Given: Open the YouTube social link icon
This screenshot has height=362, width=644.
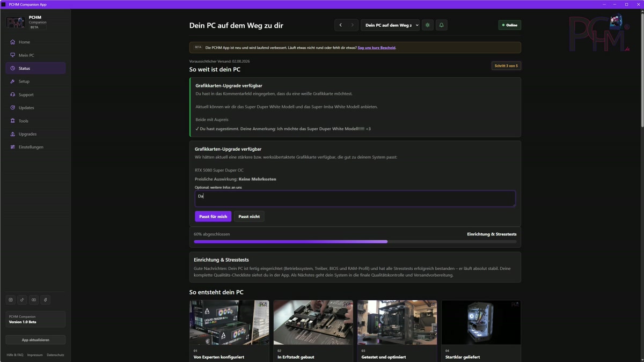Looking at the screenshot, I should point(34,300).
